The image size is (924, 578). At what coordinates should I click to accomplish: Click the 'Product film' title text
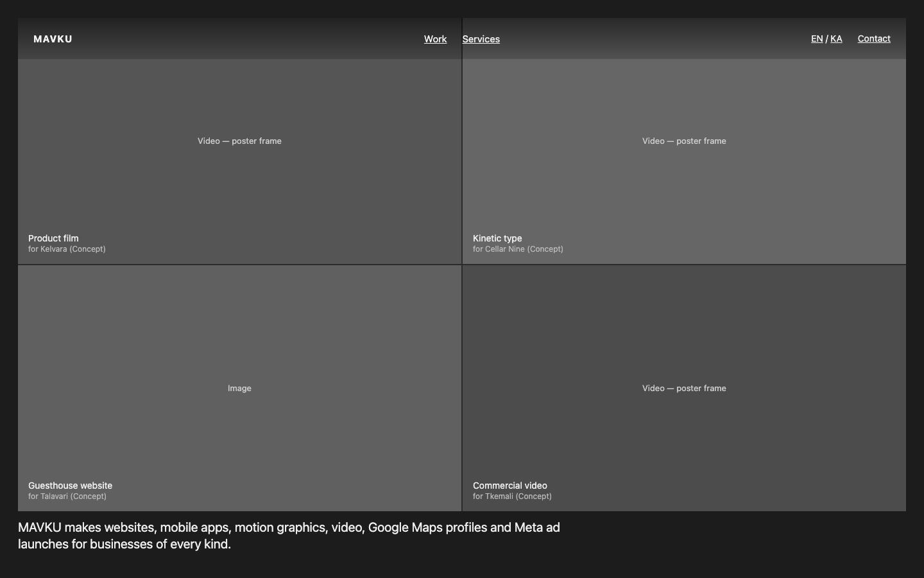[x=53, y=238]
